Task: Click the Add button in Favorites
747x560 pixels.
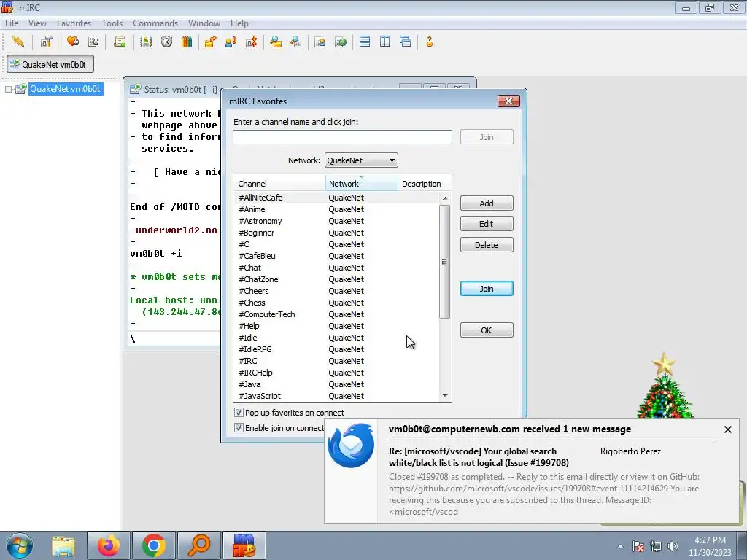Action: (x=487, y=203)
